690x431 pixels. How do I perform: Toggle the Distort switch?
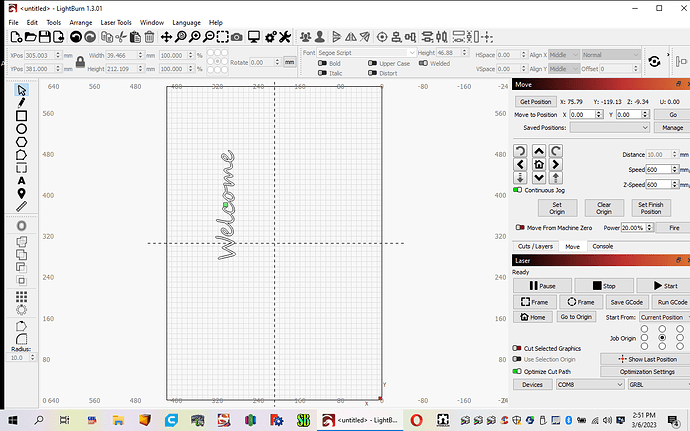pyautogui.click(x=373, y=73)
